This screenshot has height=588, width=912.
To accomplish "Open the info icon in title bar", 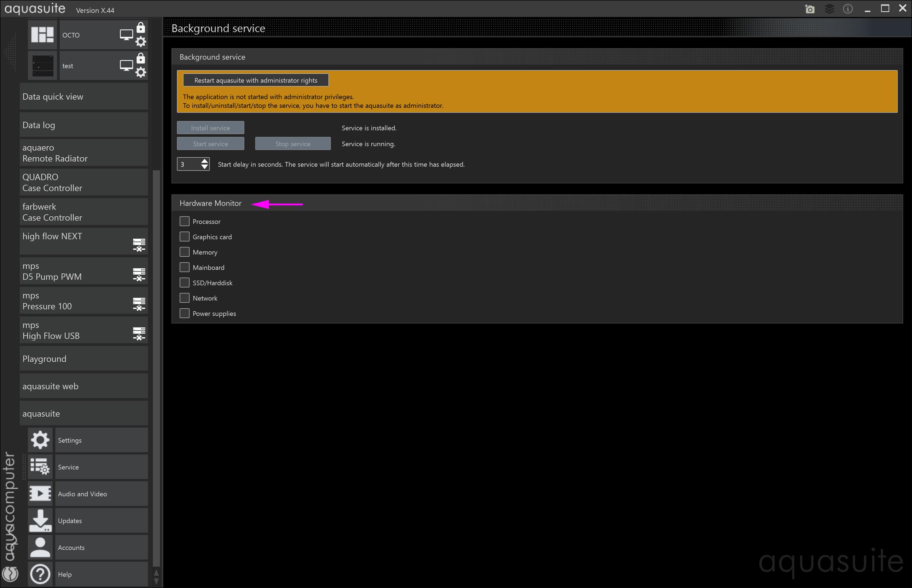I will pyautogui.click(x=847, y=9).
